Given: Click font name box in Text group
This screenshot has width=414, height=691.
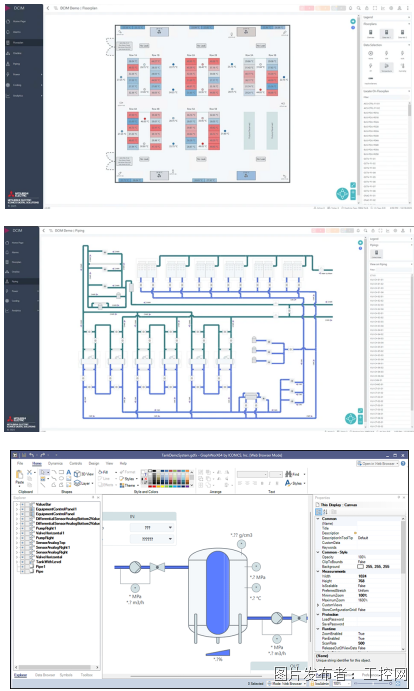Looking at the screenshot, I should (x=252, y=474).
